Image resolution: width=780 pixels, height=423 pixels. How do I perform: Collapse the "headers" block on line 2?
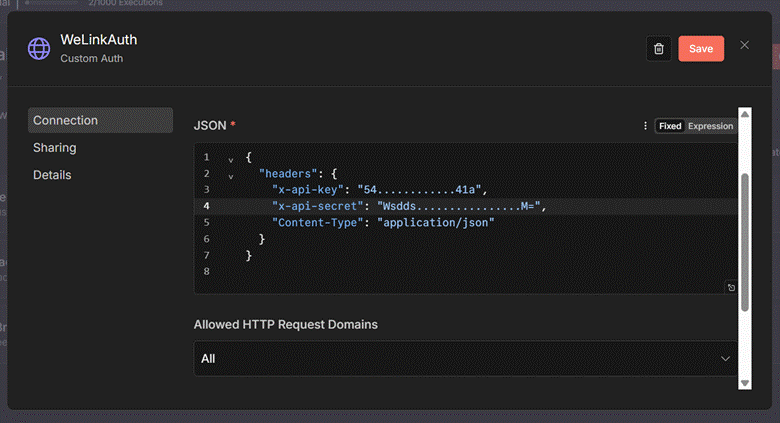[231, 176]
